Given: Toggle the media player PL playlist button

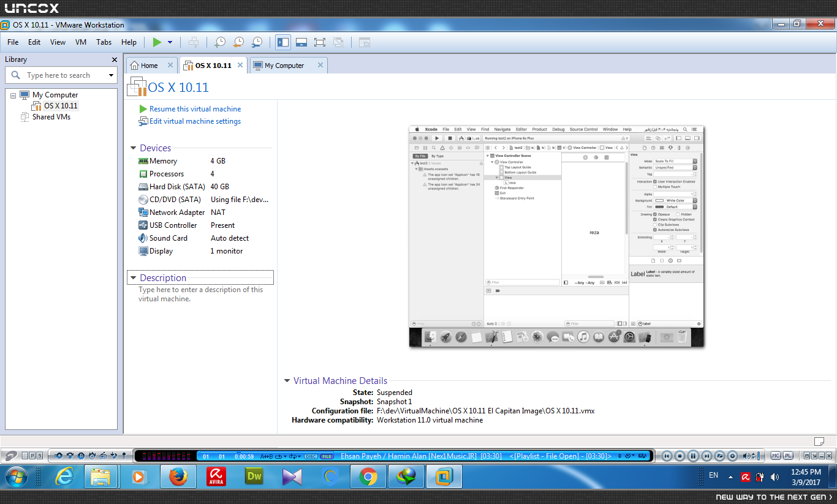Looking at the screenshot, I should [x=788, y=456].
